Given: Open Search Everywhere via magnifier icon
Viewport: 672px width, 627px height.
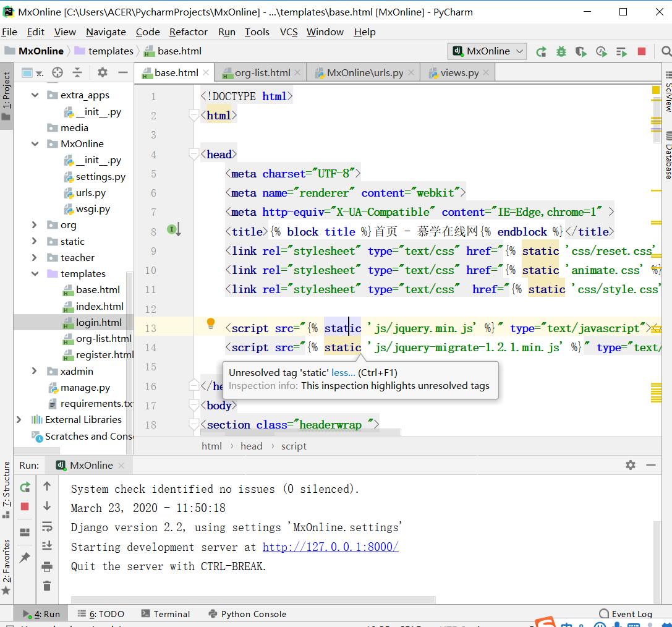Looking at the screenshot, I should click(666, 51).
